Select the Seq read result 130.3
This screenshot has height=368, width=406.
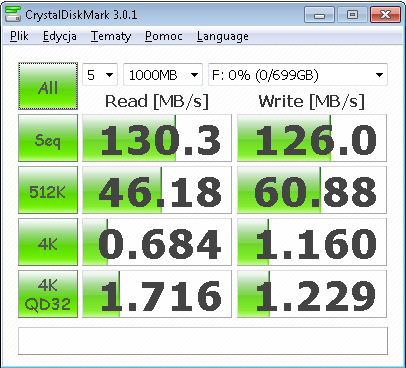[x=157, y=138]
